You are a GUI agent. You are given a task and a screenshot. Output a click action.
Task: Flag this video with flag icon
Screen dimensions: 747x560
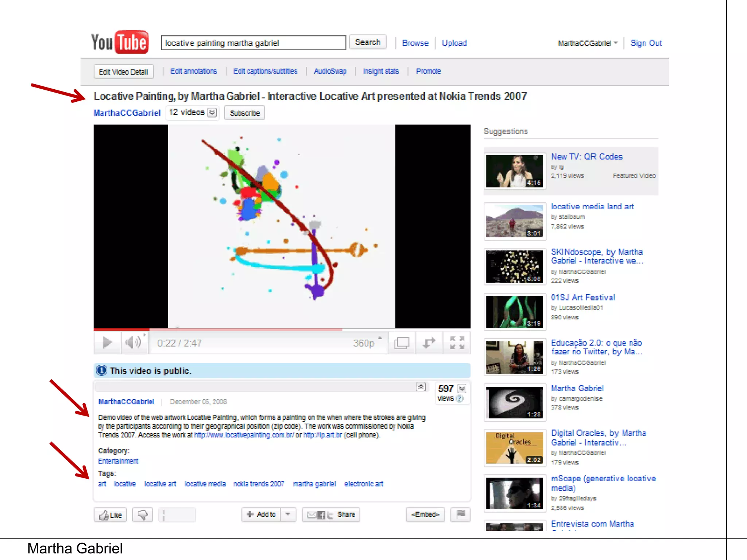pos(461,514)
